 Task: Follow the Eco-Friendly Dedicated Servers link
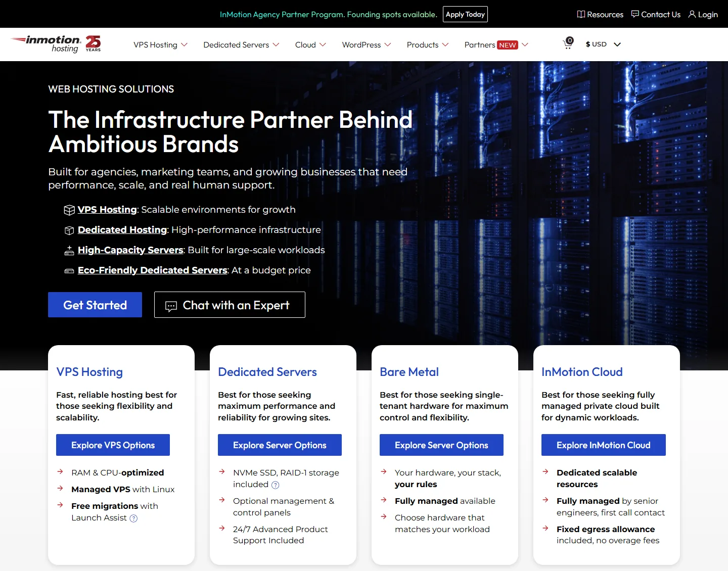[x=153, y=270]
